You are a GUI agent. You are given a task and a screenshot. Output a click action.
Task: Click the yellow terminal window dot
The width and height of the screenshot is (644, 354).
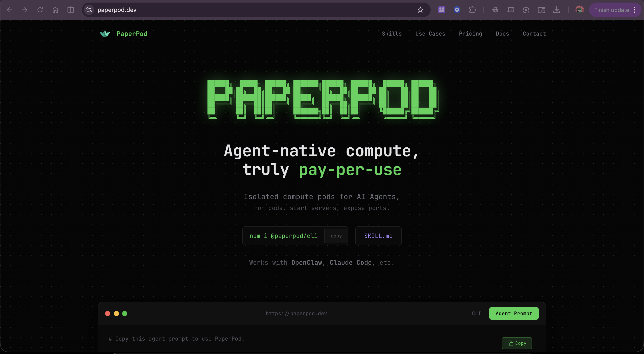(x=116, y=313)
